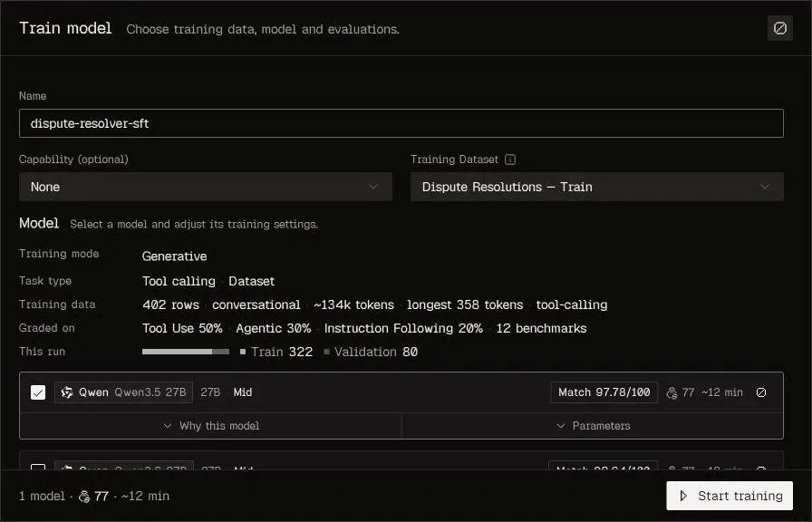This screenshot has height=522, width=812.
Task: Click the Qwen logo icon in first row
Action: (67, 392)
